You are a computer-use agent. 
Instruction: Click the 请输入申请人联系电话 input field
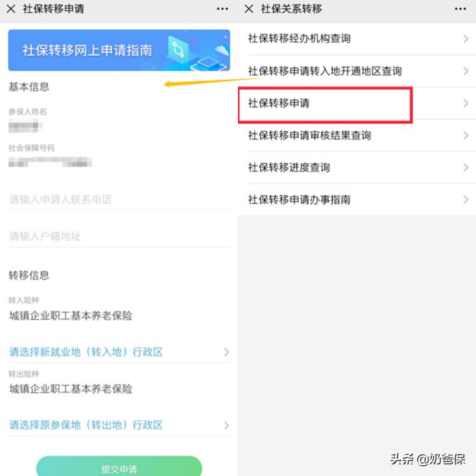click(119, 199)
